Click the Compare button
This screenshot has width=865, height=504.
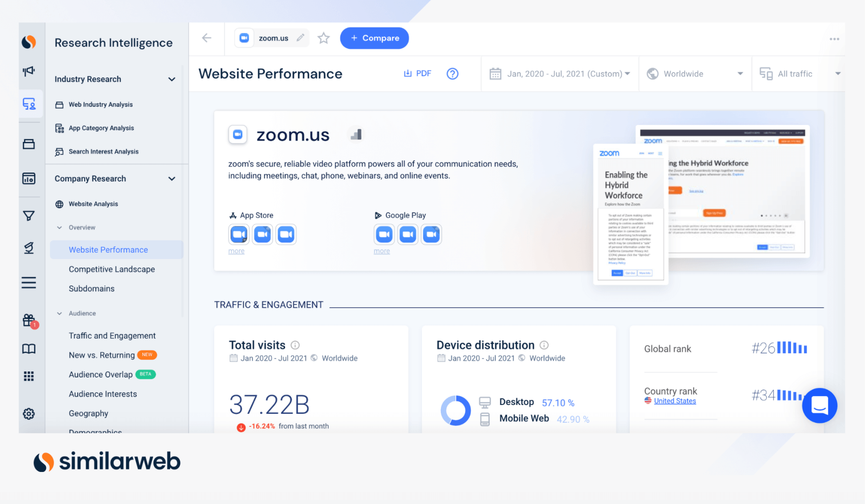374,38
